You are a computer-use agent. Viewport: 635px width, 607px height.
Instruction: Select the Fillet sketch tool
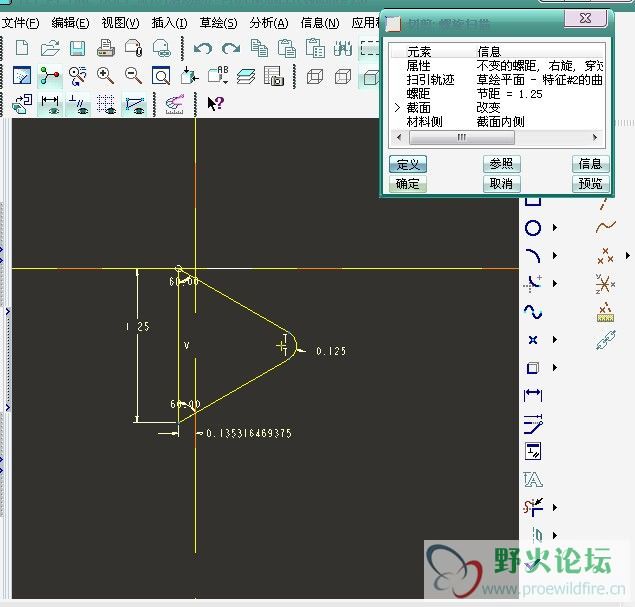(x=533, y=283)
